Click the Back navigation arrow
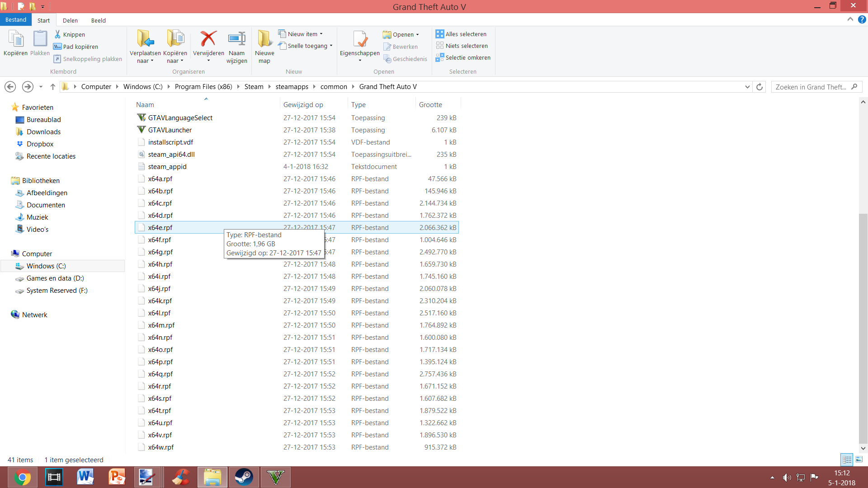Image resolution: width=868 pixels, height=488 pixels. [x=10, y=87]
